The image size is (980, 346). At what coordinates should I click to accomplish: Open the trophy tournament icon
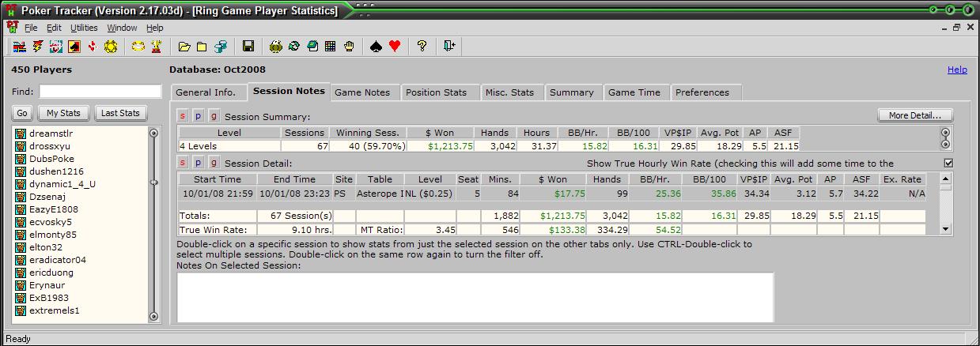156,46
